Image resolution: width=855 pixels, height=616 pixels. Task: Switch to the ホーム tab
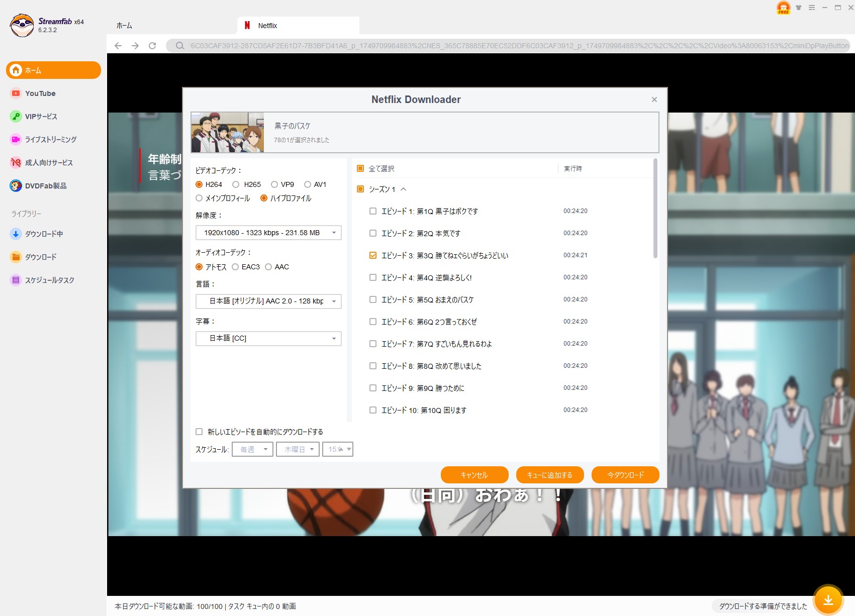[124, 26]
